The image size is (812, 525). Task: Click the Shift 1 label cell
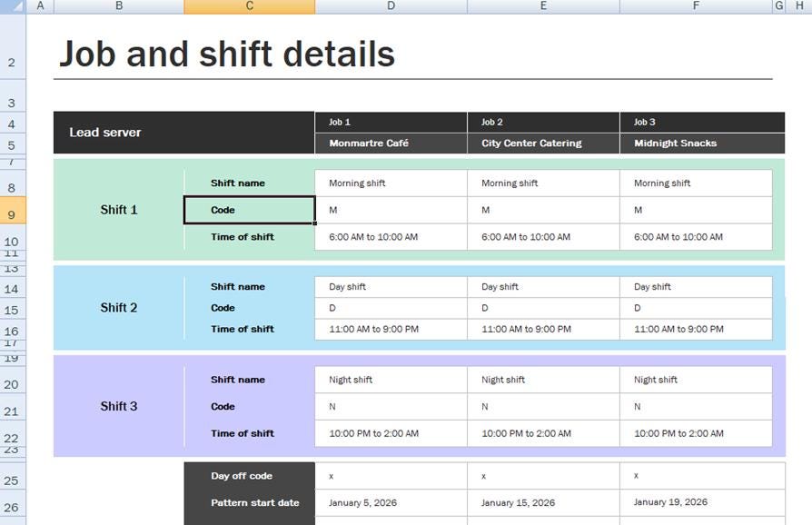[x=118, y=209]
